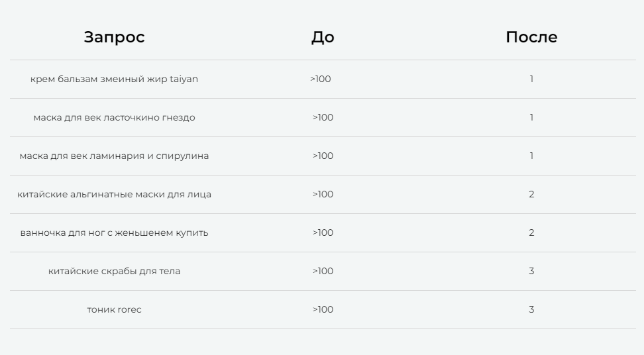The image size is (644, 355).
Task: Click the После column header
Action: tap(531, 37)
